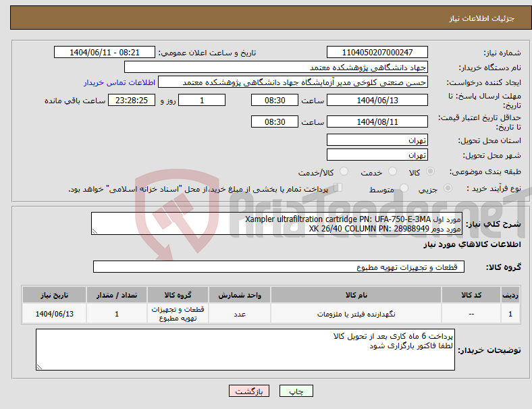
Task: Click the announcement date field 1404/06/11 - 08:21
Action: click(105, 52)
